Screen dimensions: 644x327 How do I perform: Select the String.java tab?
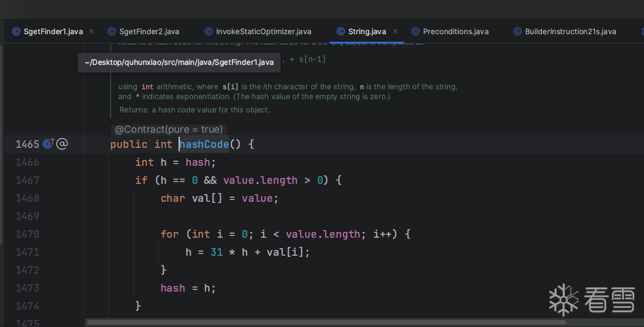(x=367, y=32)
